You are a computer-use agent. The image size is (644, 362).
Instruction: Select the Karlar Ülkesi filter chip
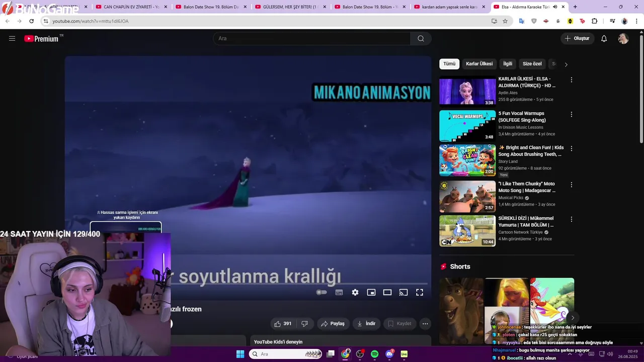[x=479, y=64]
